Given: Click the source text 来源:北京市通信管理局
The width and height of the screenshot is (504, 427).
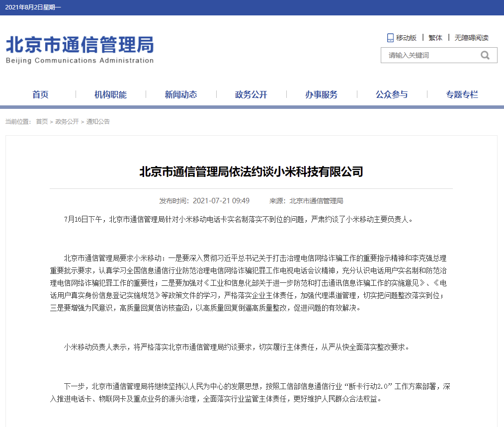Looking at the screenshot, I should pos(306,201).
